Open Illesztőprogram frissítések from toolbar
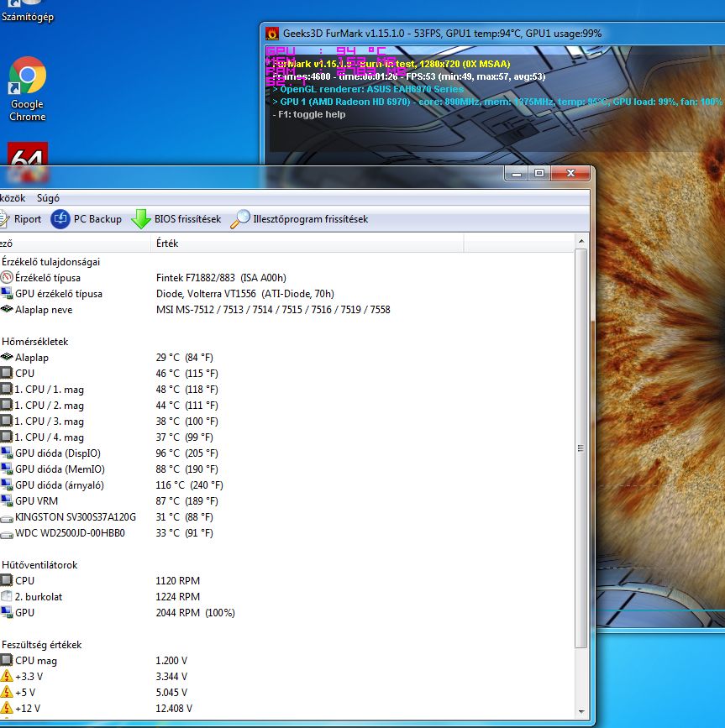The width and height of the screenshot is (725, 728). point(299,219)
